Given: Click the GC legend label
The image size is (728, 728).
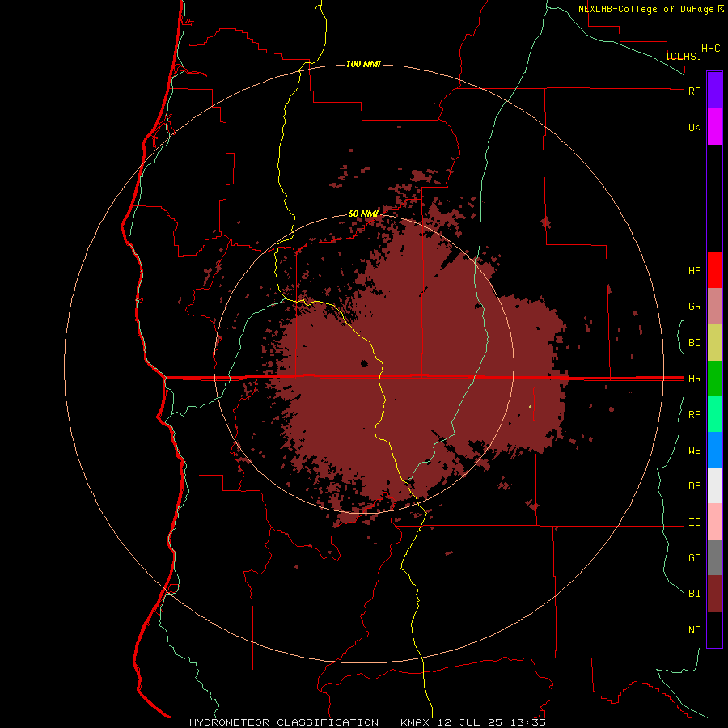Looking at the screenshot, I should [694, 558].
